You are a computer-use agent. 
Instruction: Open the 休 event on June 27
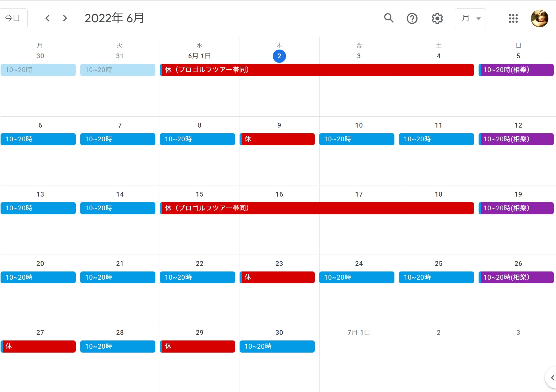click(x=38, y=346)
